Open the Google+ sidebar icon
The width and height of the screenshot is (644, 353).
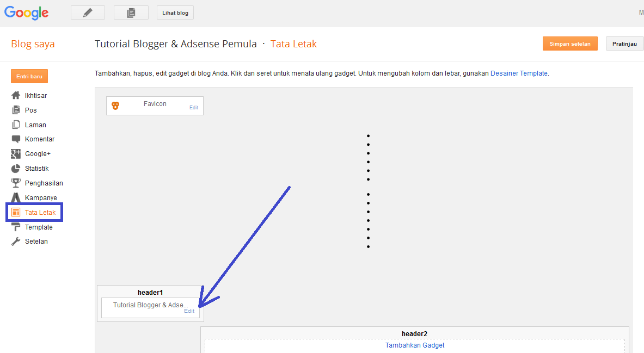(16, 154)
